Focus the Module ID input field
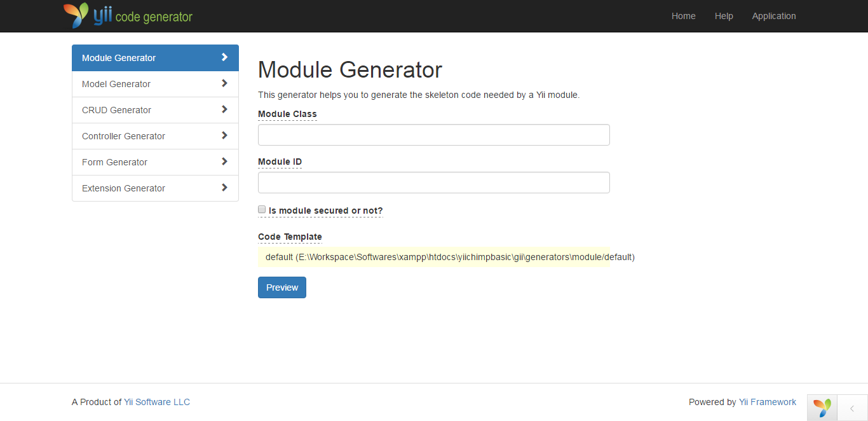 tap(434, 183)
